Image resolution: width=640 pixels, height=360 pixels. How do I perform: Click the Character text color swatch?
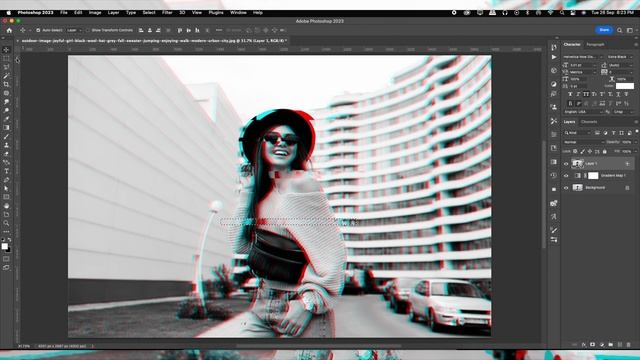[624, 86]
